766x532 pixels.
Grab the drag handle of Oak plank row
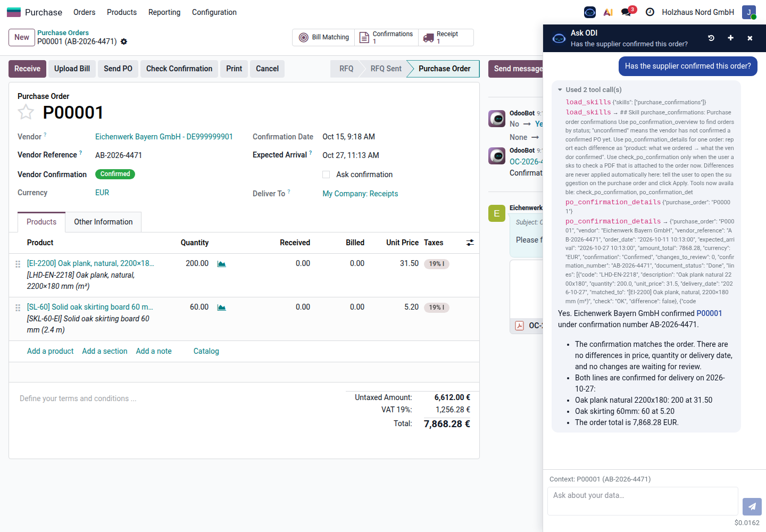[x=18, y=264]
